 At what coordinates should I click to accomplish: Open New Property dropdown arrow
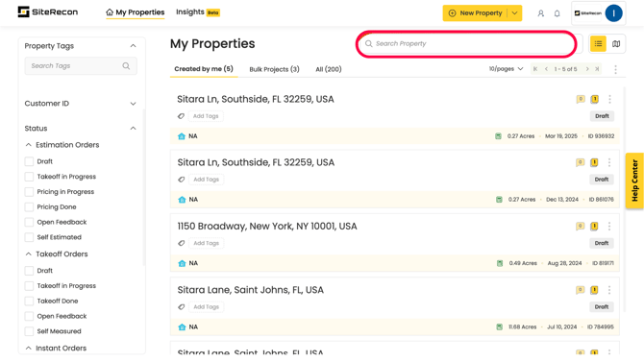click(514, 13)
